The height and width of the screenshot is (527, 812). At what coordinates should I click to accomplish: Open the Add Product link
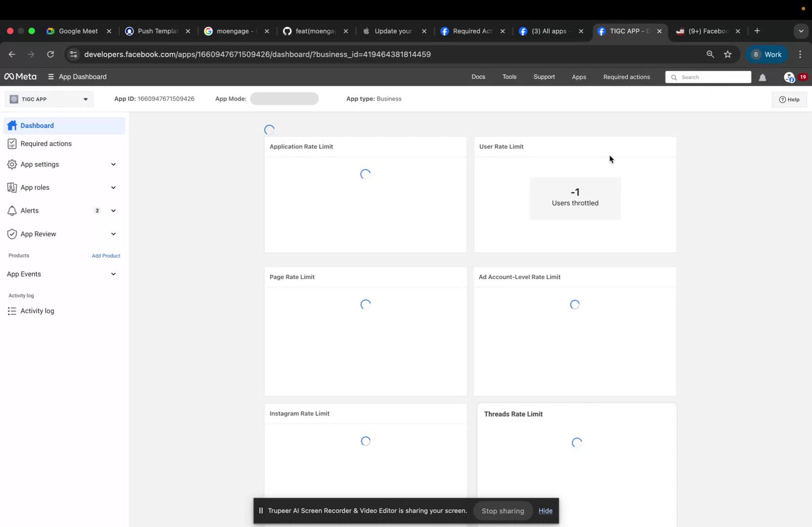click(x=106, y=255)
